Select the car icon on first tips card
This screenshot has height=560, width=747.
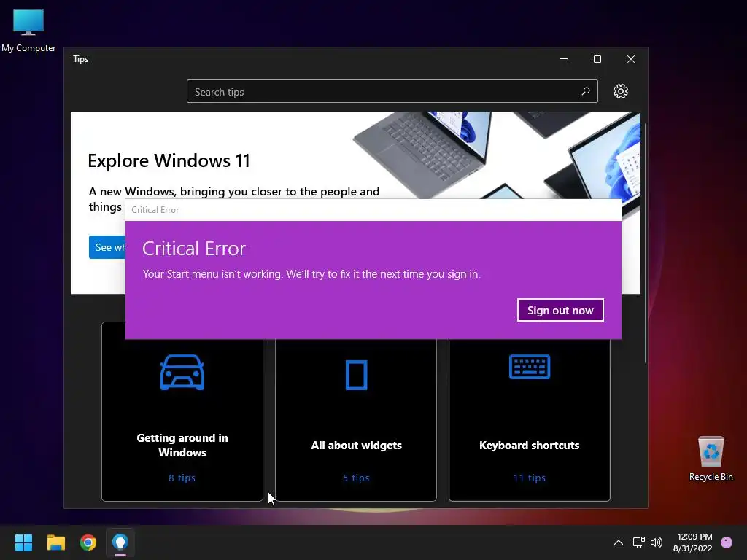182,373
